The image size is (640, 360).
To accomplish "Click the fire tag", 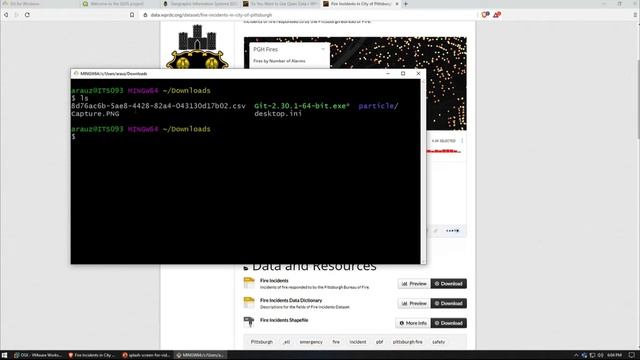I will [x=336, y=342].
